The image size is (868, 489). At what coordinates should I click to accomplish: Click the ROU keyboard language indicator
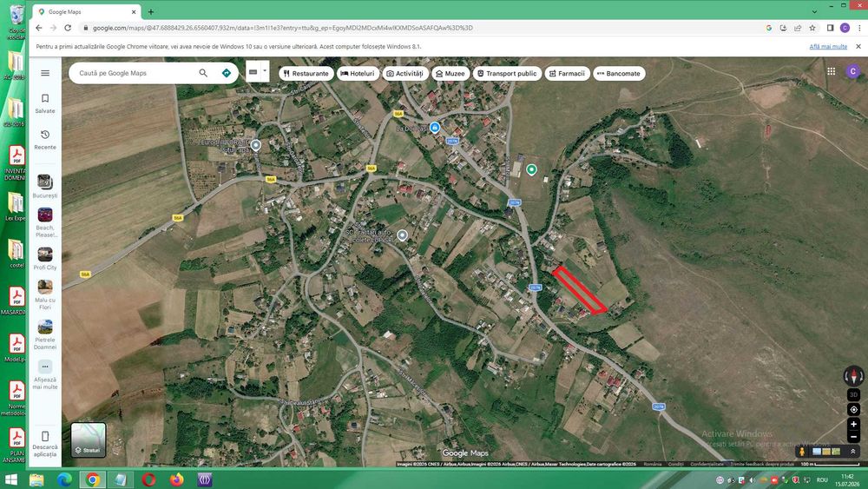tap(822, 480)
